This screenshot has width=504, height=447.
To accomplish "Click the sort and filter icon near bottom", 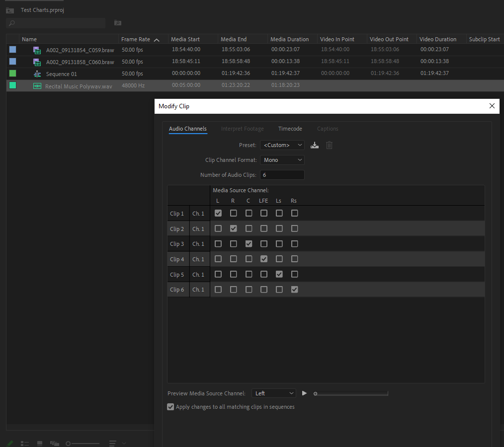I will point(113,443).
